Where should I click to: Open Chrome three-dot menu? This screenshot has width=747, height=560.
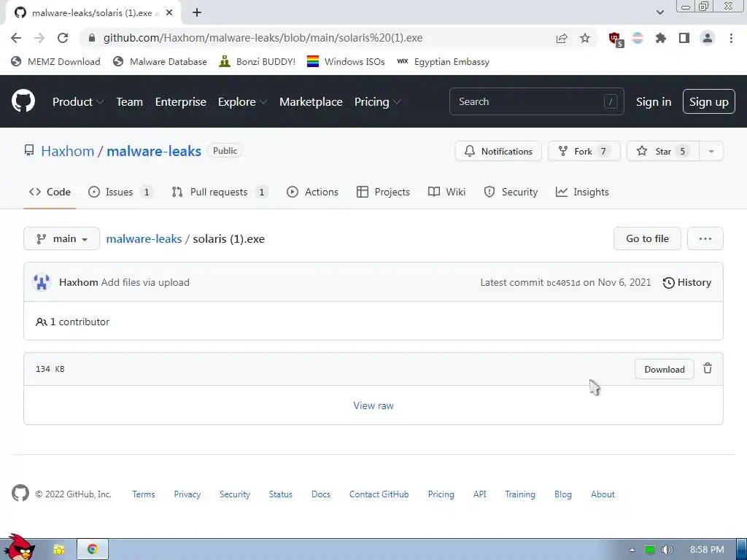point(731,38)
